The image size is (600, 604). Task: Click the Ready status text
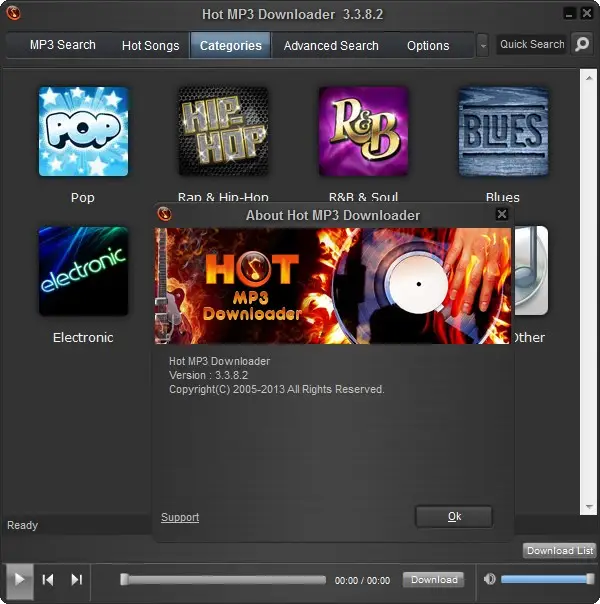click(22, 525)
